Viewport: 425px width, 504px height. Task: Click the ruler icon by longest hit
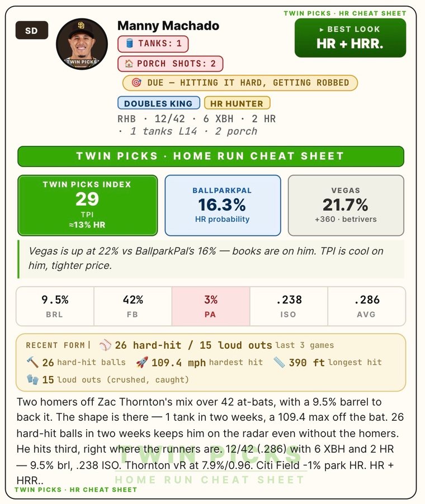point(279,362)
